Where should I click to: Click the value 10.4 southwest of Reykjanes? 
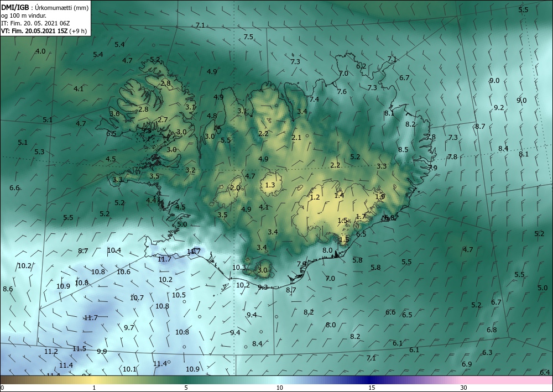[x=114, y=250]
